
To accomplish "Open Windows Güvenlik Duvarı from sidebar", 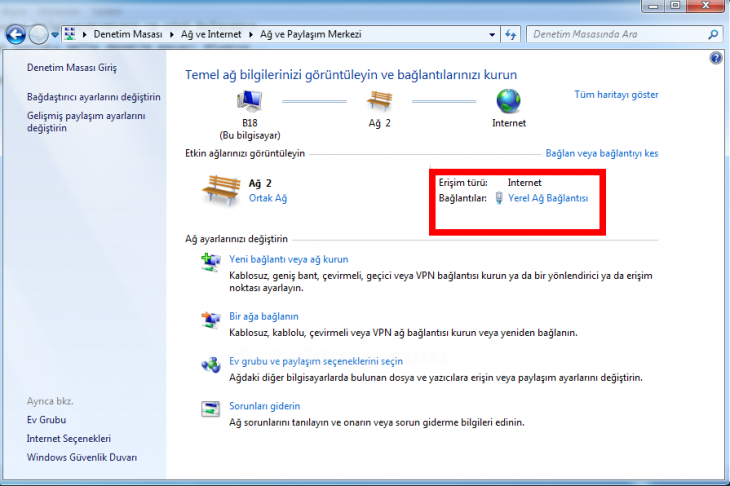I will 82,457.
